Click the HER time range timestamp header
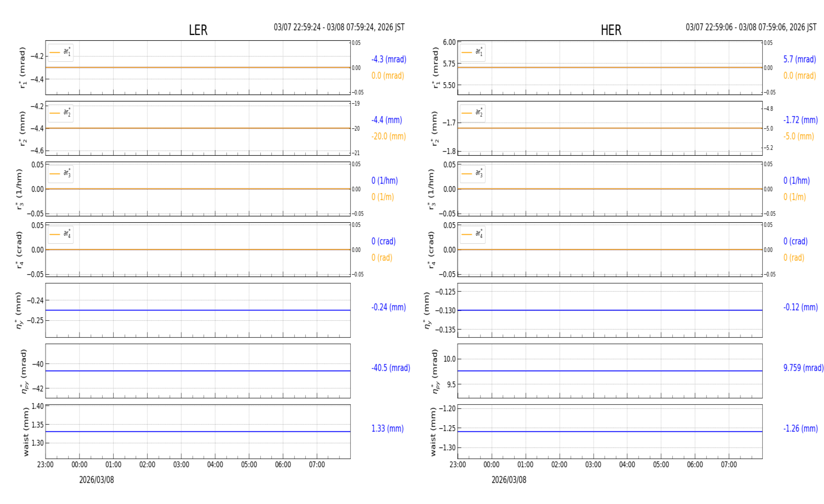The image size is (824, 504). (x=751, y=27)
